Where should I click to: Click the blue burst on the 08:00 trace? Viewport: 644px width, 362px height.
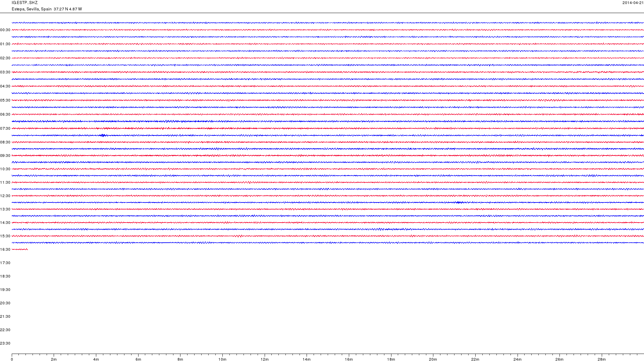103,135
